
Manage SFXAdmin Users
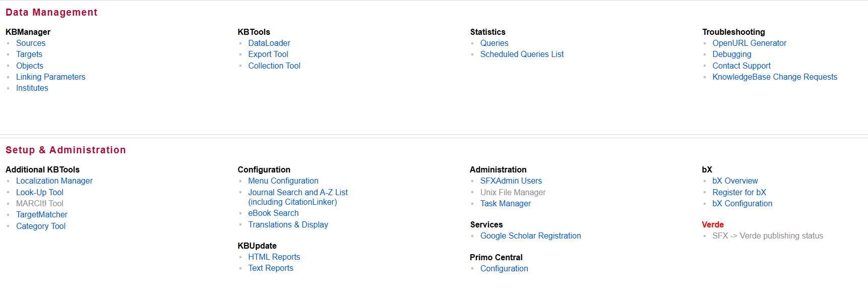click(x=511, y=181)
